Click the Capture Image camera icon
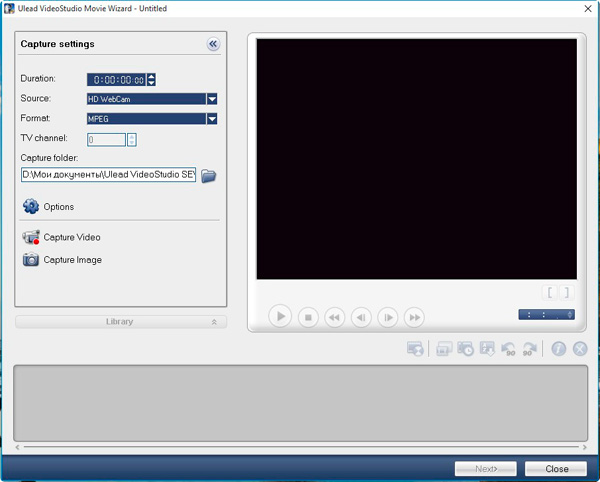The height and width of the screenshot is (482, 600). tap(31, 260)
